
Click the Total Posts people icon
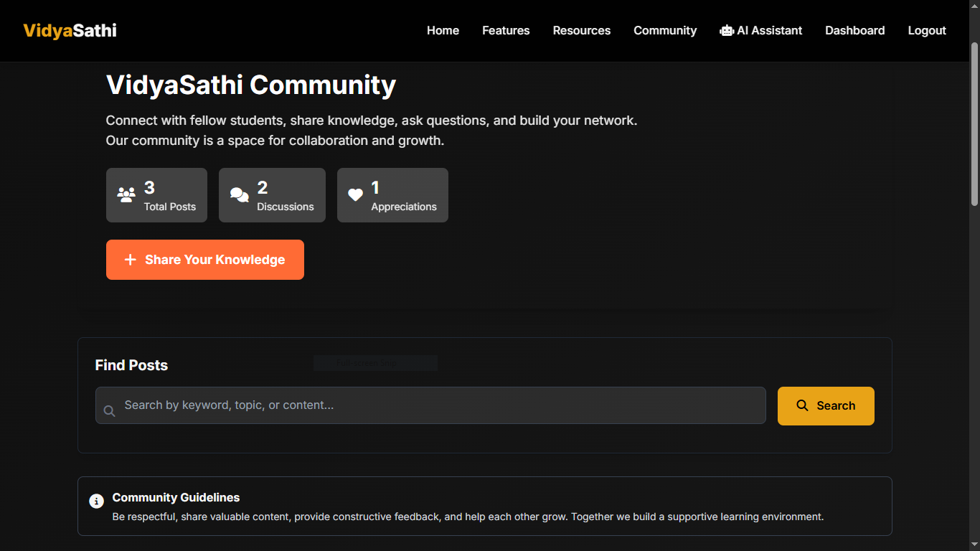[126, 194]
